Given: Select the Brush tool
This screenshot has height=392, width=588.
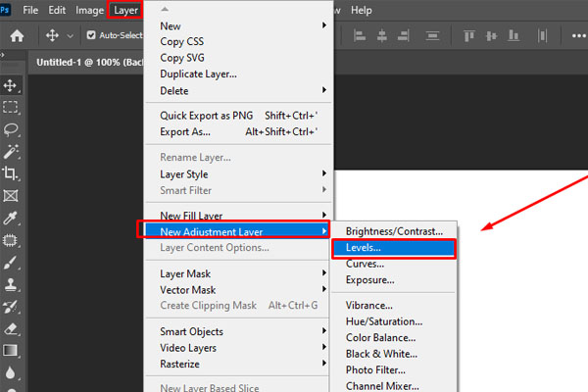Looking at the screenshot, I should 11,262.
